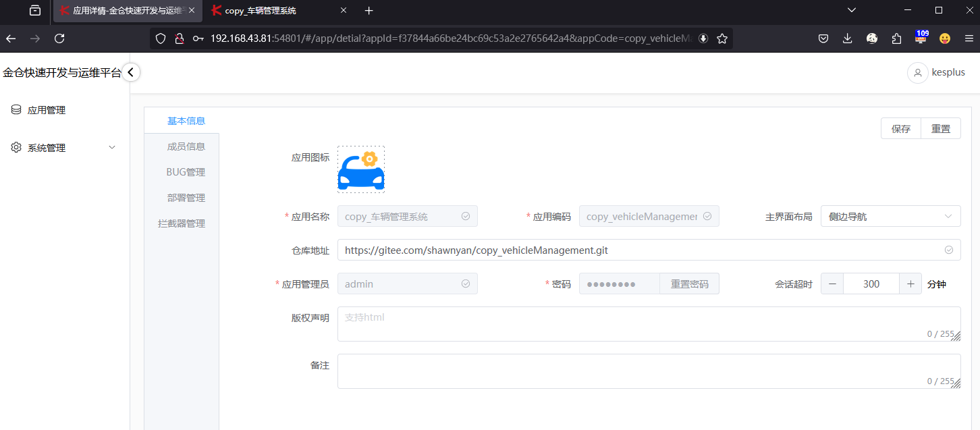980x430 pixels.
Task: Click the 仓库地址 input field
Action: pyautogui.click(x=649, y=250)
